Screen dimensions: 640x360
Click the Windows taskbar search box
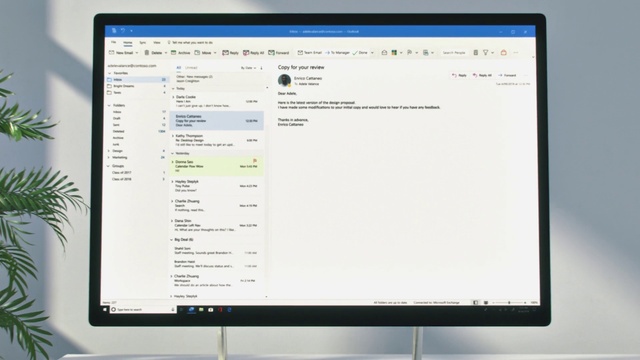[143, 310]
